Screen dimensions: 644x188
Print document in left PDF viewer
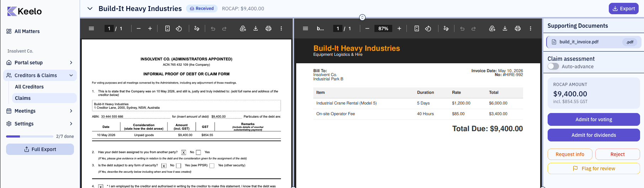268,28
